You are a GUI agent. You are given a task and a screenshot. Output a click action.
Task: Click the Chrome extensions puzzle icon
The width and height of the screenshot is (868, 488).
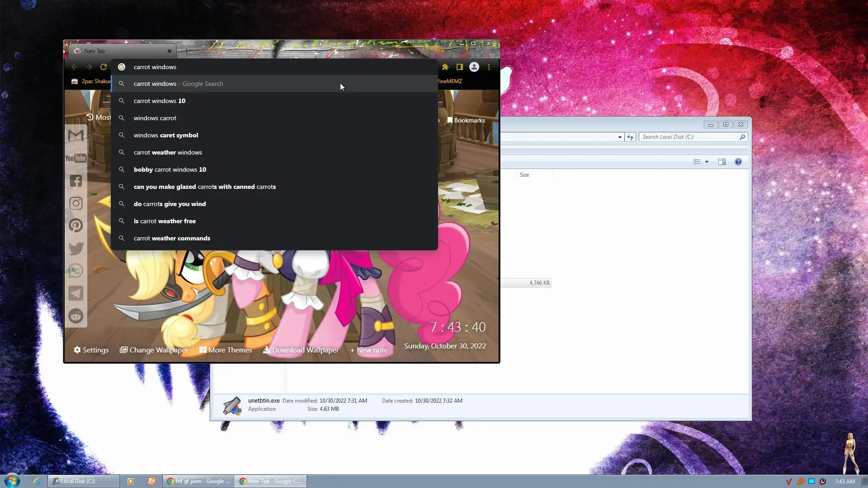445,67
